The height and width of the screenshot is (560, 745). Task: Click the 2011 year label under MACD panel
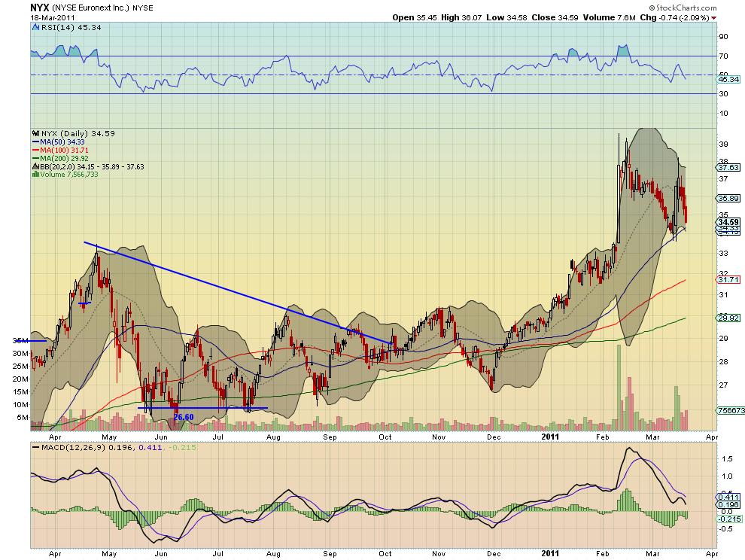pos(550,553)
